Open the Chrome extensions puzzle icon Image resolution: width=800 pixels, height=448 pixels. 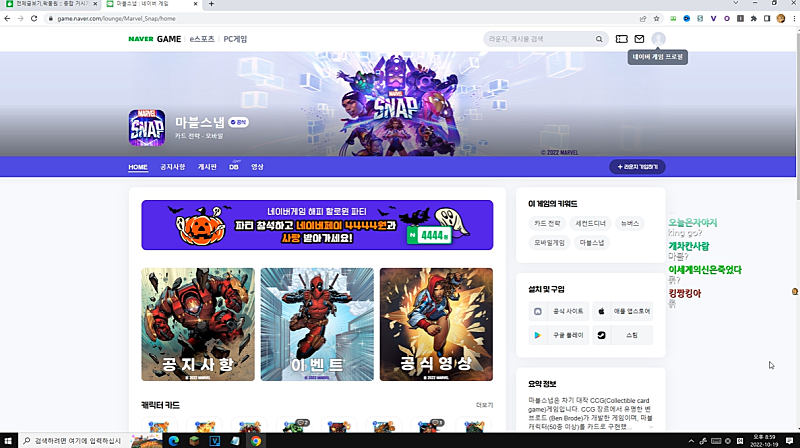[x=754, y=18]
